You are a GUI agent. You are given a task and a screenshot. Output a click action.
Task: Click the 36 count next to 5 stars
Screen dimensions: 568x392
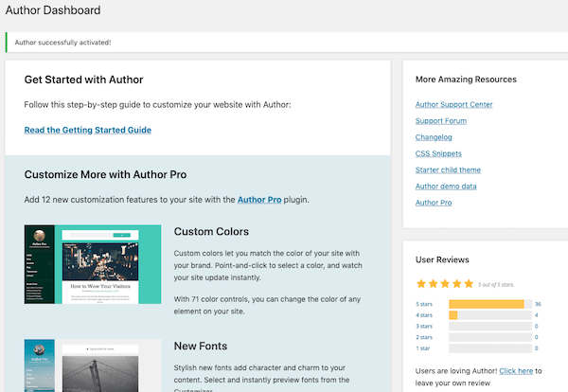coord(538,304)
